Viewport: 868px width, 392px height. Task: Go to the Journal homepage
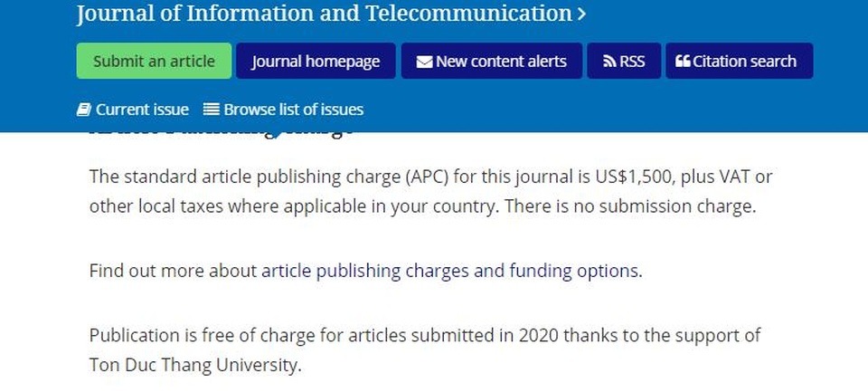pyautogui.click(x=316, y=61)
